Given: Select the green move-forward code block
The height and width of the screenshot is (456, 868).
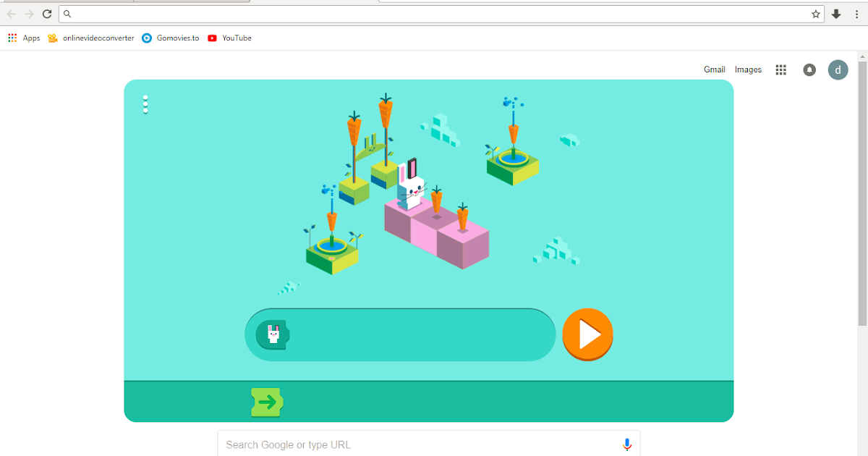Looking at the screenshot, I should coord(266,401).
